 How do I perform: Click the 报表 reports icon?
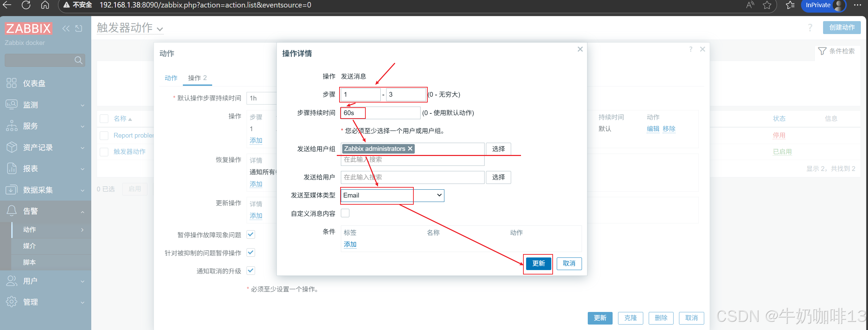[x=12, y=168]
